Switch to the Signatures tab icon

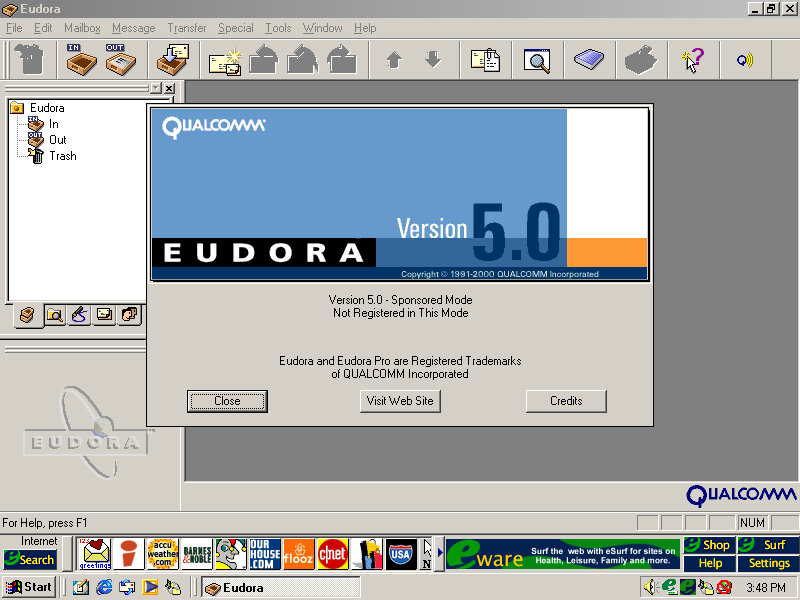click(79, 315)
